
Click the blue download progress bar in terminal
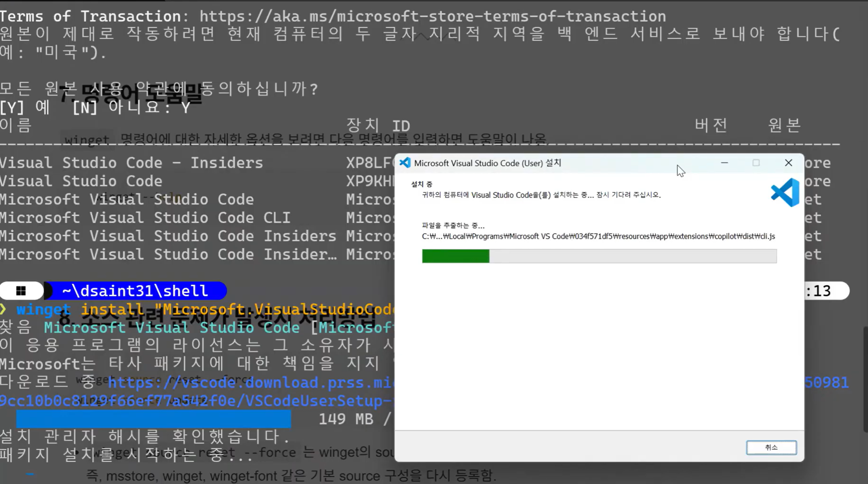(x=153, y=419)
